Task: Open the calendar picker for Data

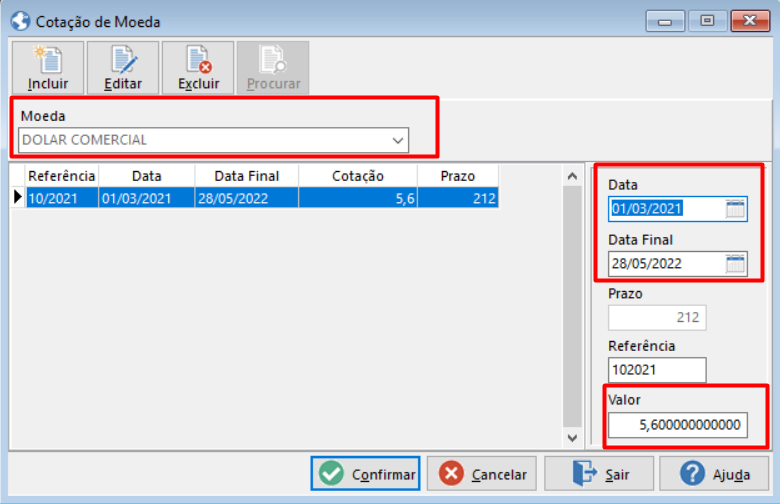Action: pyautogui.click(x=735, y=209)
